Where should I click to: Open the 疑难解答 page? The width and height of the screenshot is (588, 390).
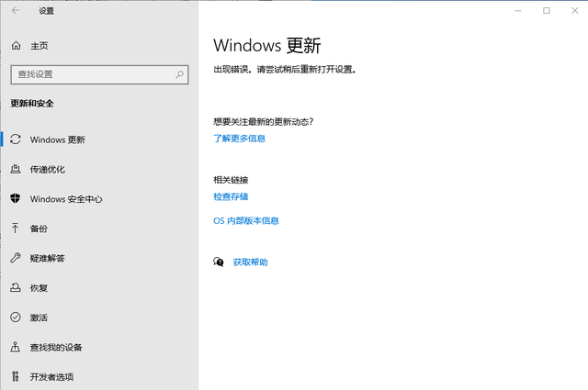click(48, 258)
